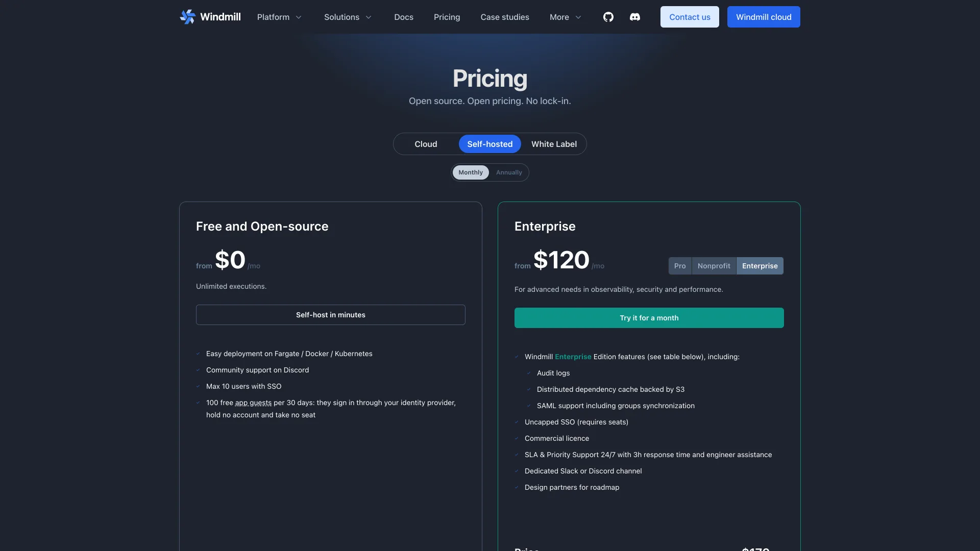Click the Windmill brand name text
This screenshot has width=980, height=551.
220,17
